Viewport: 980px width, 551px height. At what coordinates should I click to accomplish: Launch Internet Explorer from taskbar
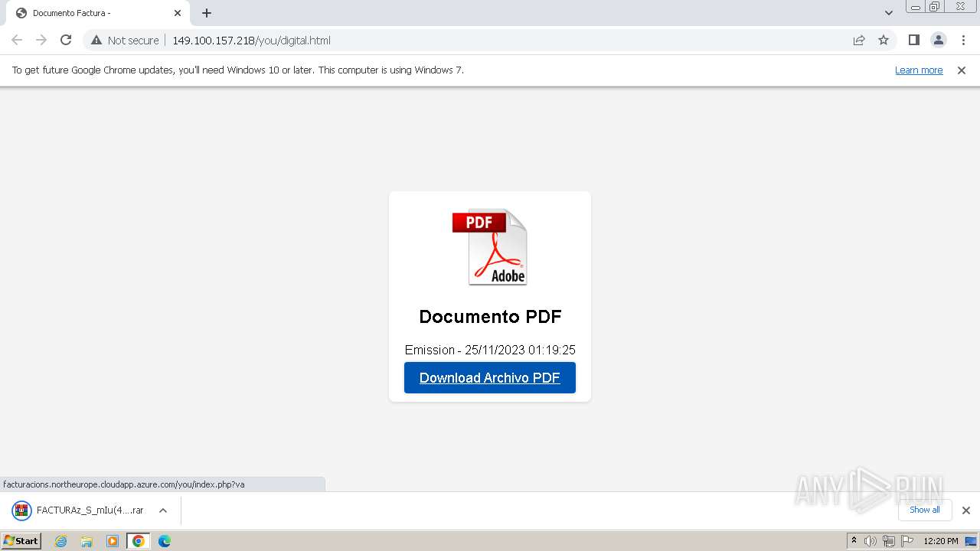pyautogui.click(x=61, y=541)
